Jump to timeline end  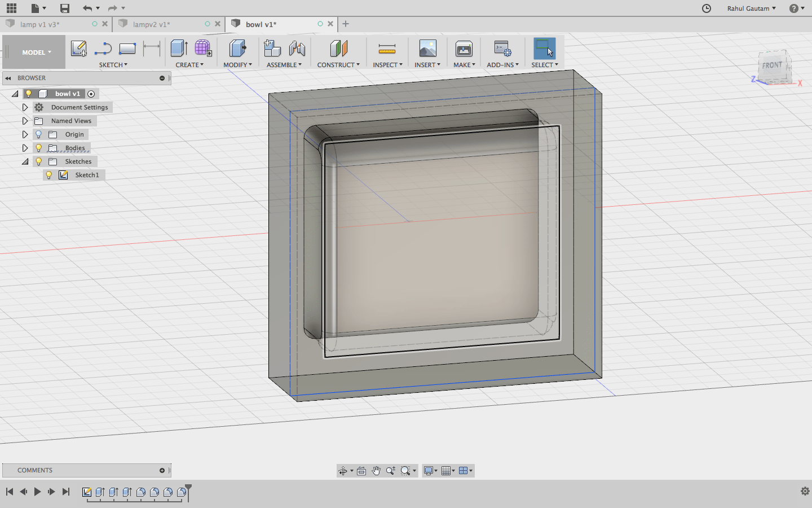pos(66,492)
